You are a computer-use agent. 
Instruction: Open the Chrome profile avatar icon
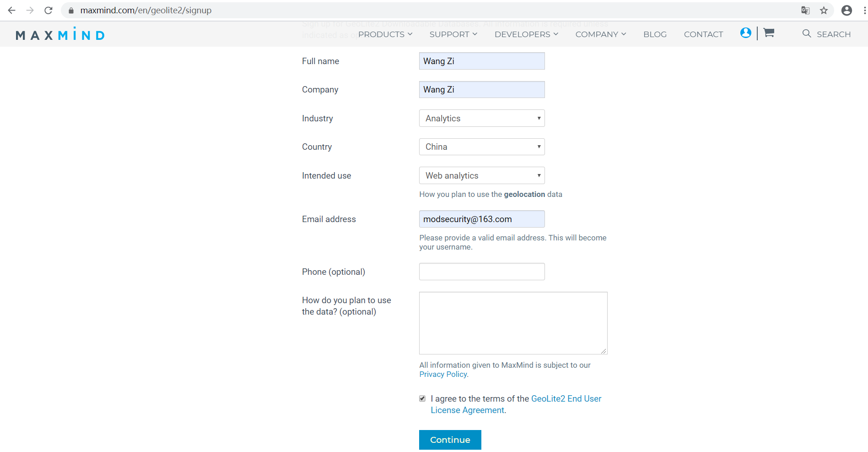coord(846,10)
